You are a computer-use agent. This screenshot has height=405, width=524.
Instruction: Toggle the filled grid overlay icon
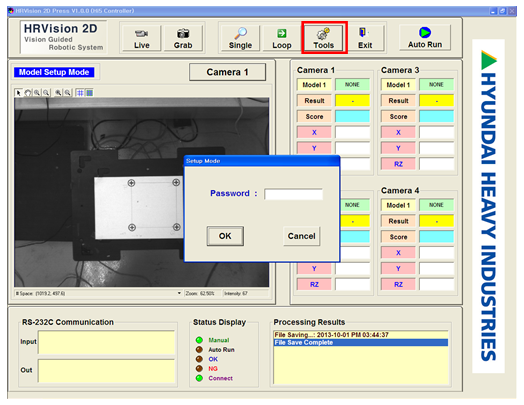point(90,93)
